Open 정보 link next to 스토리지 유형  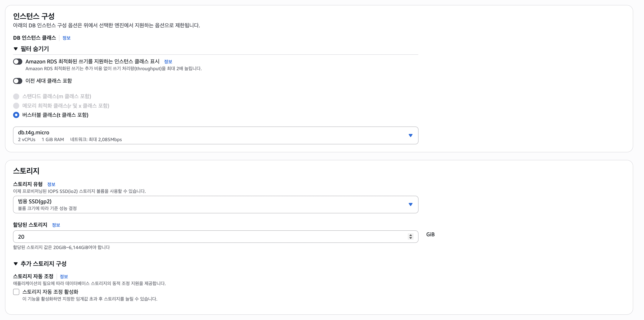[x=51, y=184]
